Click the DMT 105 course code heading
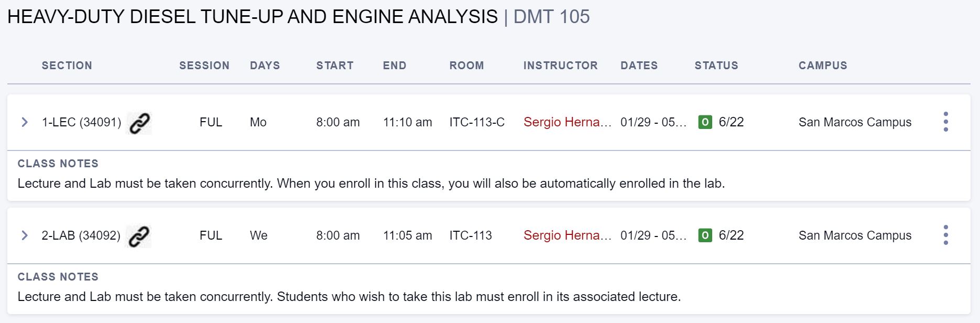The height and width of the screenshot is (323, 980). point(551,17)
